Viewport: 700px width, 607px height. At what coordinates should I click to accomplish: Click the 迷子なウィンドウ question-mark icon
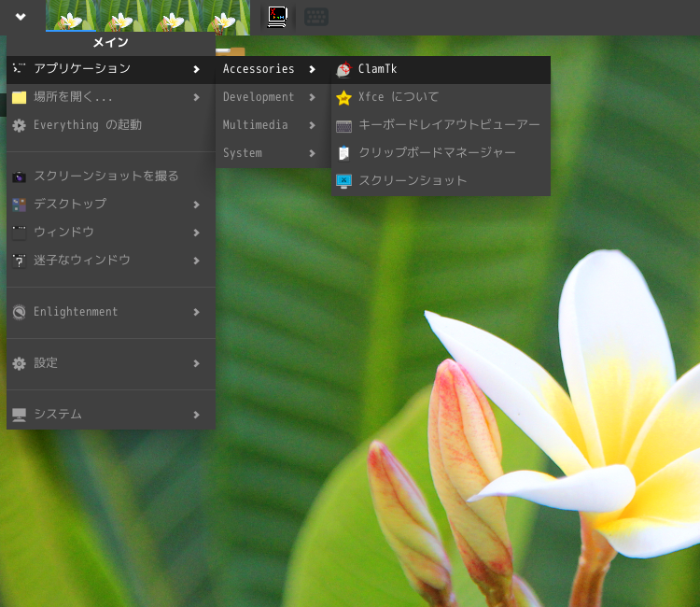point(19,261)
